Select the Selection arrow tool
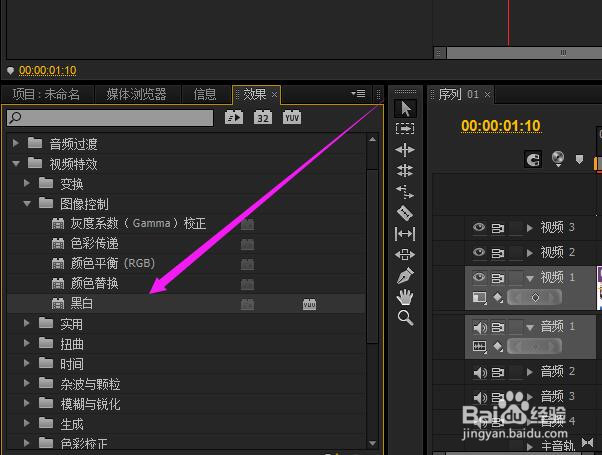602x455 pixels. click(405, 108)
